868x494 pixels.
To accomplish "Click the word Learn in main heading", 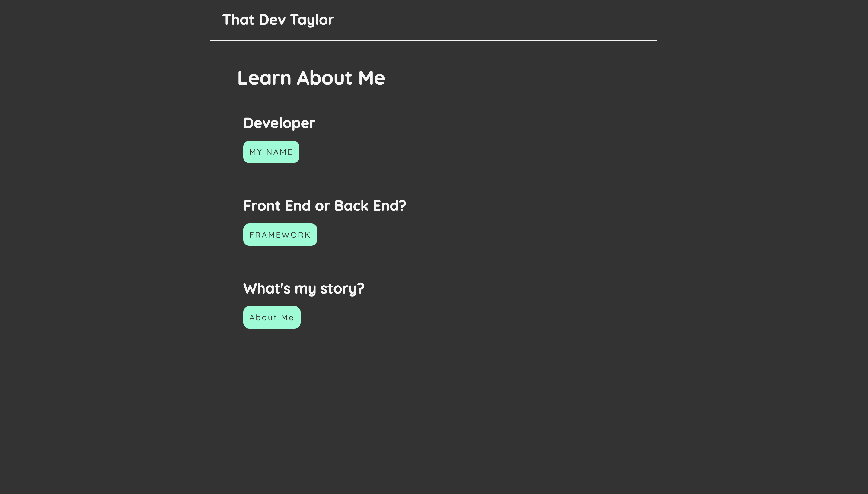I will click(264, 78).
